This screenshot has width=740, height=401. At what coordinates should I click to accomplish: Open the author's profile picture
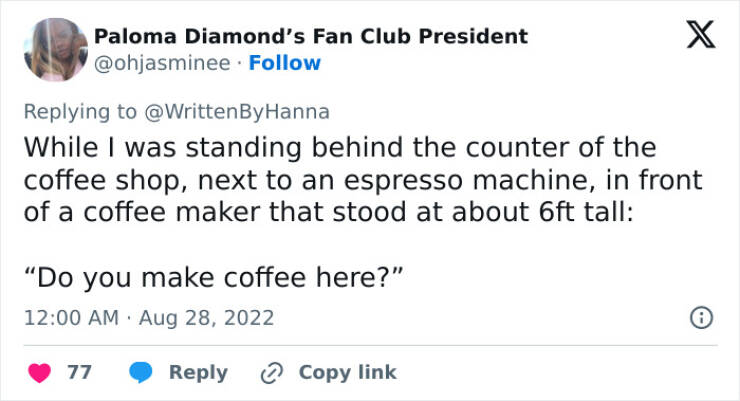tap(54, 50)
